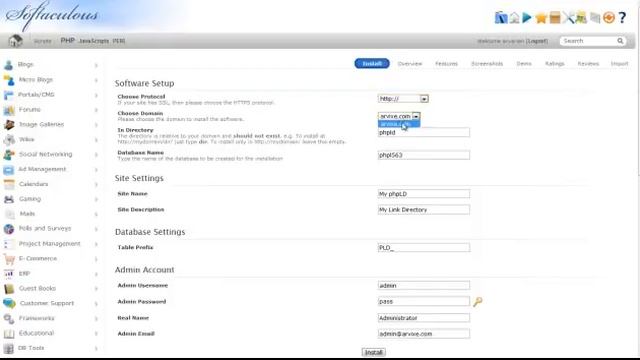Expand the Customer Support chevron
Image resolution: width=640 pixels, height=360 pixels.
point(96,304)
